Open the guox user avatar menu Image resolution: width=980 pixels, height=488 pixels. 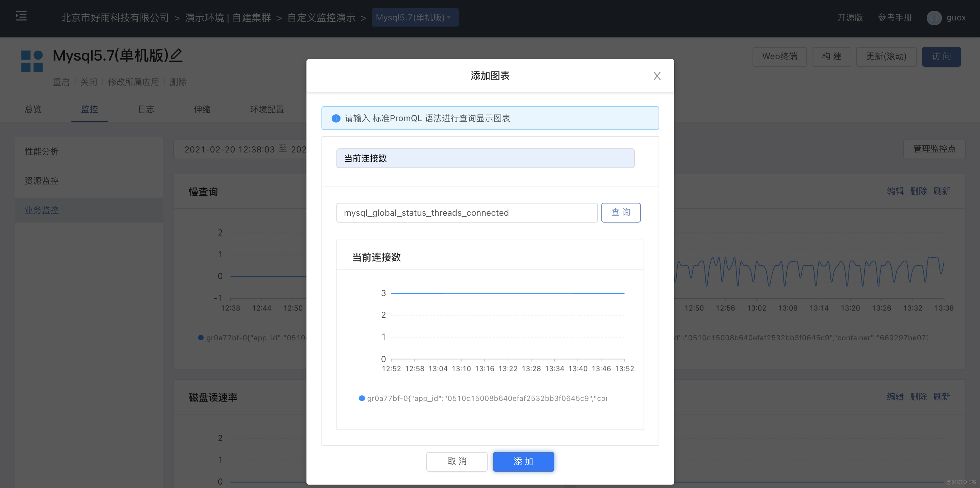pyautogui.click(x=934, y=17)
